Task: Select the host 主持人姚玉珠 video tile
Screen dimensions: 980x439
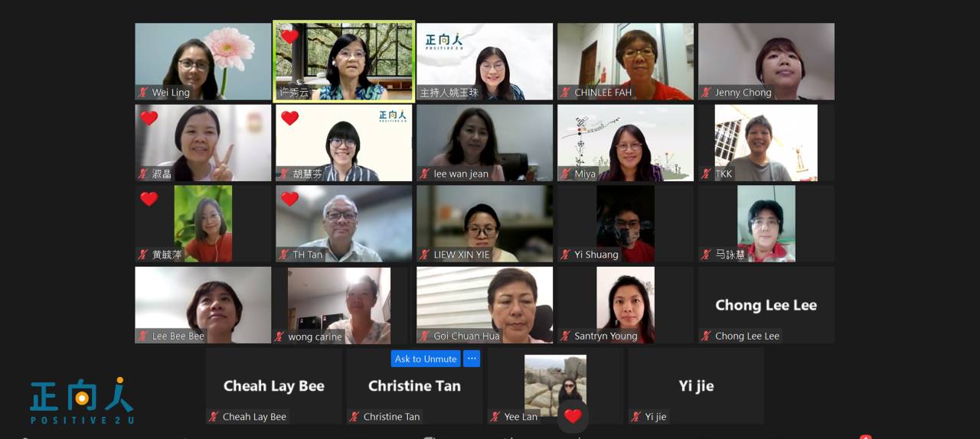Action: [485, 61]
